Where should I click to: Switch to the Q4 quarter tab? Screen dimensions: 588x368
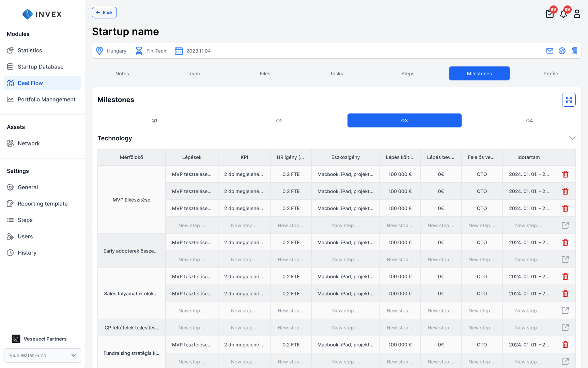(529, 121)
